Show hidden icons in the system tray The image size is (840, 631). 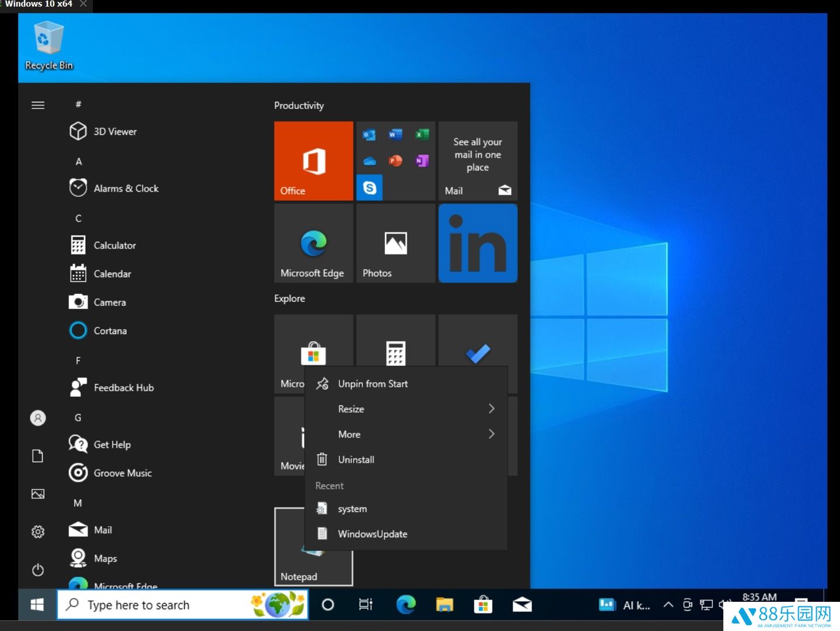point(668,605)
